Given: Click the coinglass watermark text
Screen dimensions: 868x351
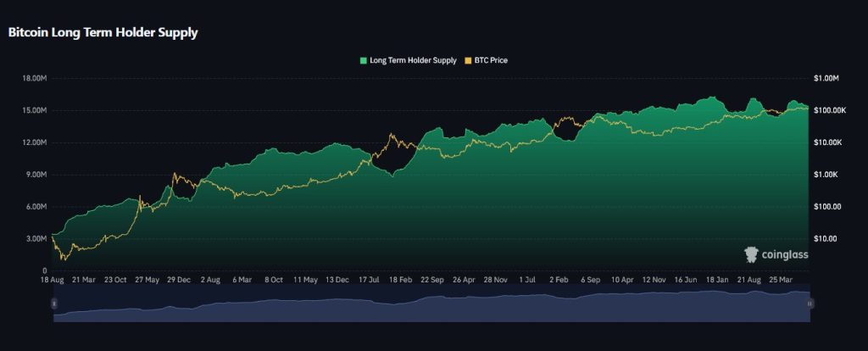Looking at the screenshot, I should [x=785, y=254].
